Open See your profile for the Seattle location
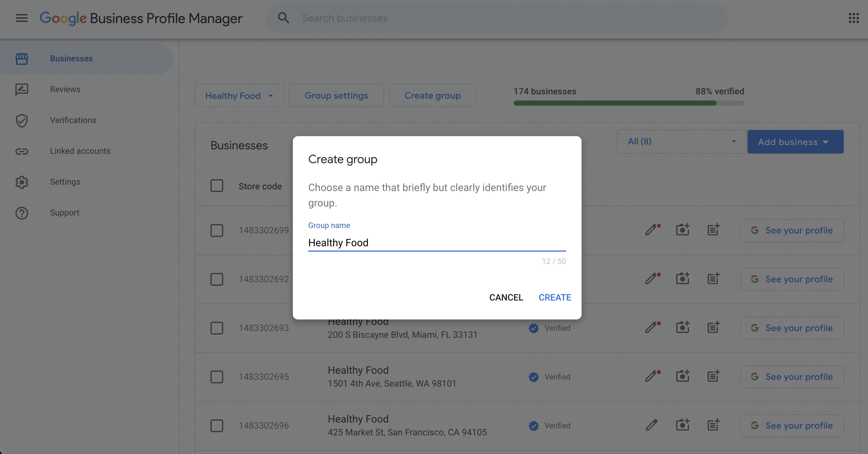 click(x=792, y=377)
